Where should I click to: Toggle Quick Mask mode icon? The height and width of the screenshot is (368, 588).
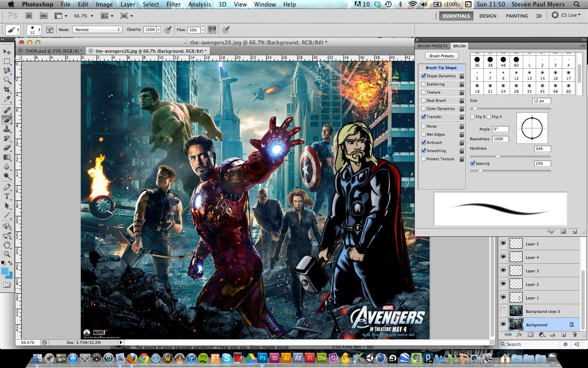(7, 285)
